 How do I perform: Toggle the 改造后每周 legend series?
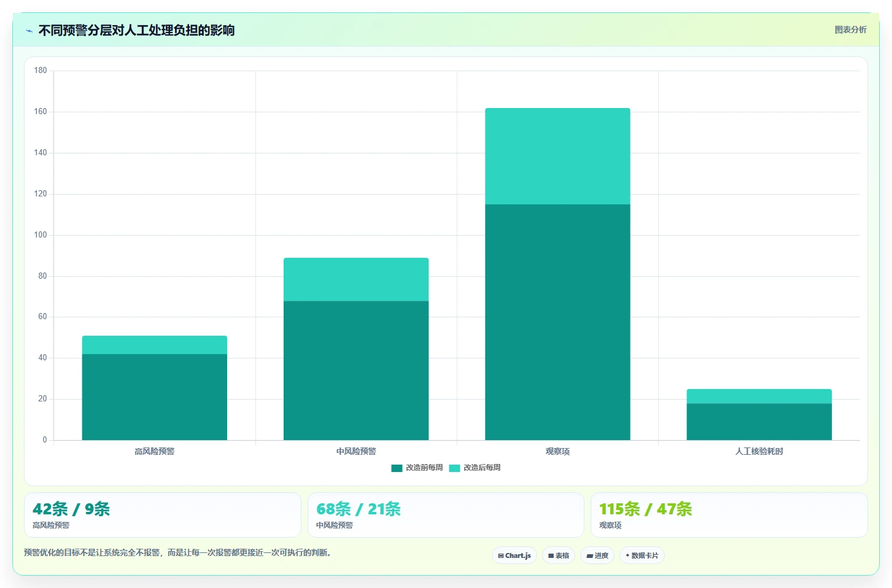[475, 468]
